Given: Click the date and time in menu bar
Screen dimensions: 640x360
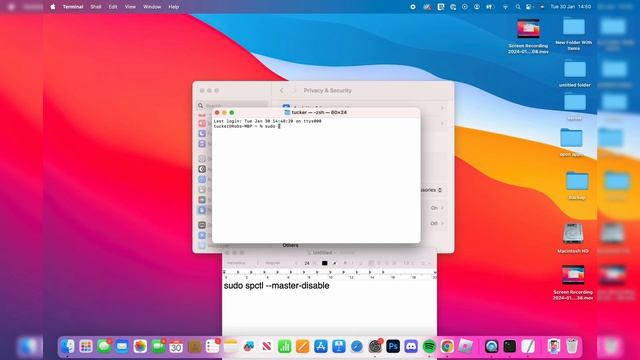Looking at the screenshot, I should point(571,7).
